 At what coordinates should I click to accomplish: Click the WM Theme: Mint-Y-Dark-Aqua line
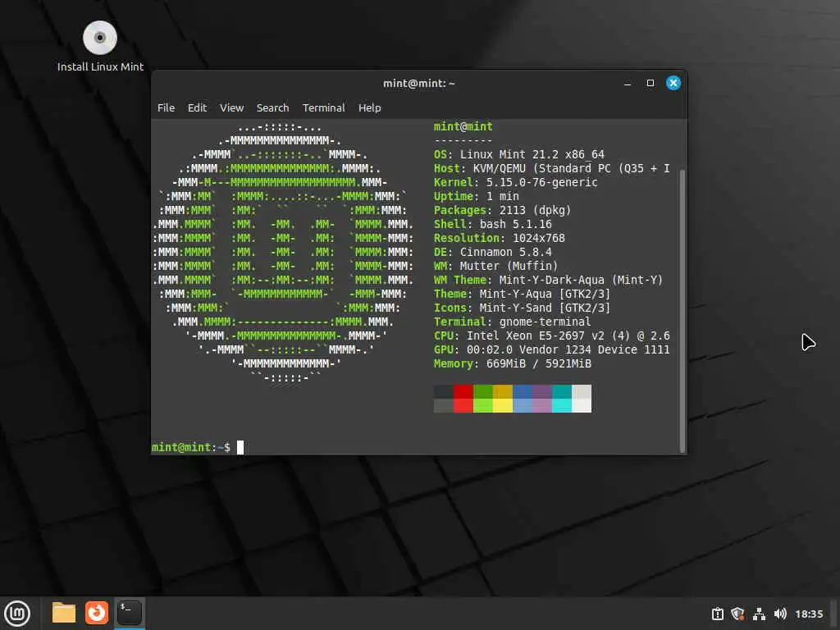pyautogui.click(x=548, y=280)
